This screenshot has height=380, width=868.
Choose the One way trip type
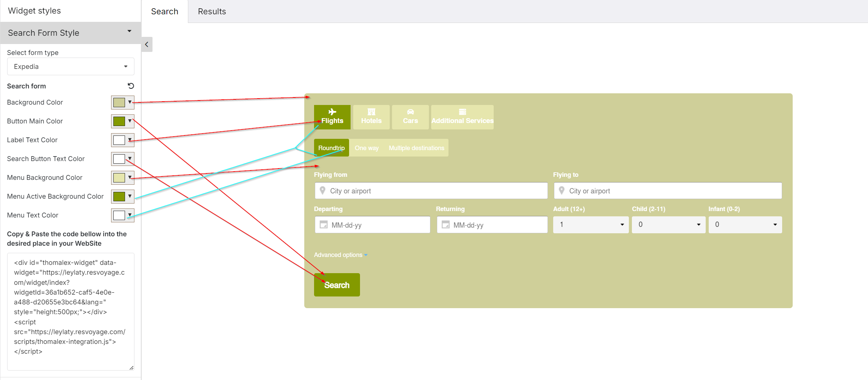tap(367, 148)
